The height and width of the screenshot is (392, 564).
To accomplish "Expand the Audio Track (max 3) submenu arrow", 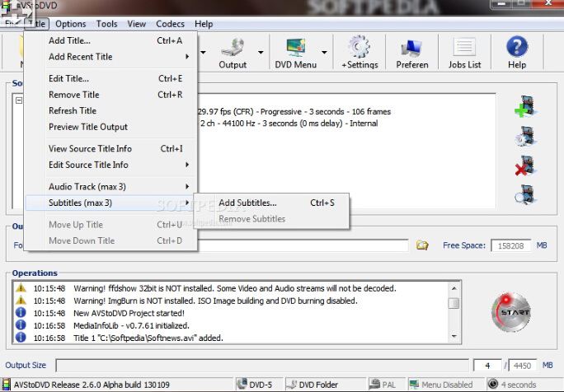I will pos(187,186).
